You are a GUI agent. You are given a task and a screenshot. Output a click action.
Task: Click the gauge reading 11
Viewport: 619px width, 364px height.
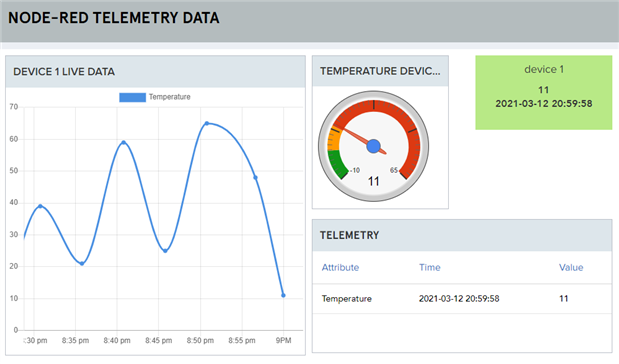(373, 182)
